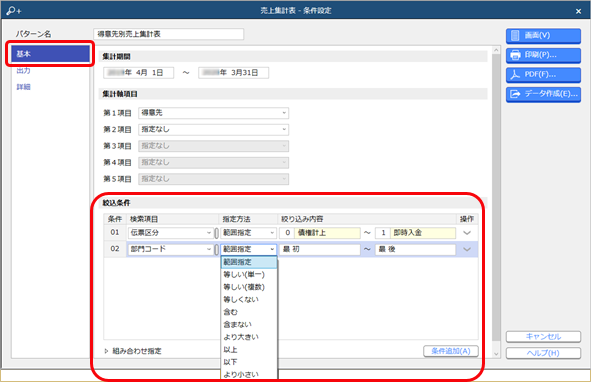Choose 等しい(複数) in the list
The width and height of the screenshot is (591, 382).
tap(249, 287)
